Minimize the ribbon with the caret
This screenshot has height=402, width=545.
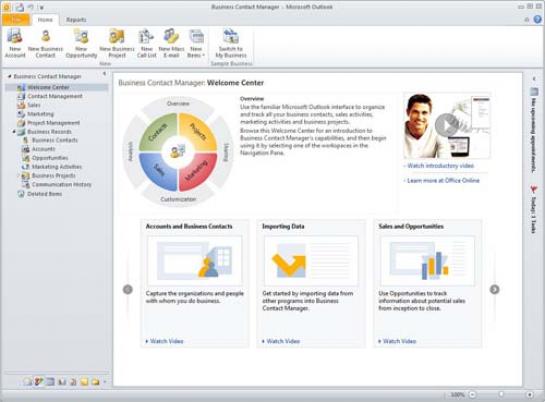[x=527, y=20]
